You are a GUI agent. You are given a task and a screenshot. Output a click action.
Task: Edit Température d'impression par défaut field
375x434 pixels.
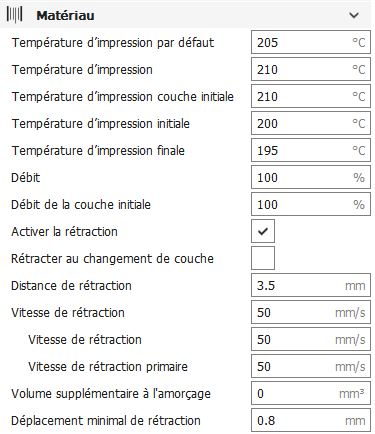311,42
